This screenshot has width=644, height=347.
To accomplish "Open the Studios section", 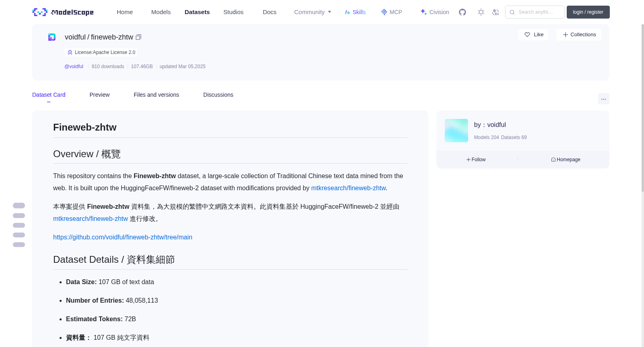I will [x=233, y=12].
